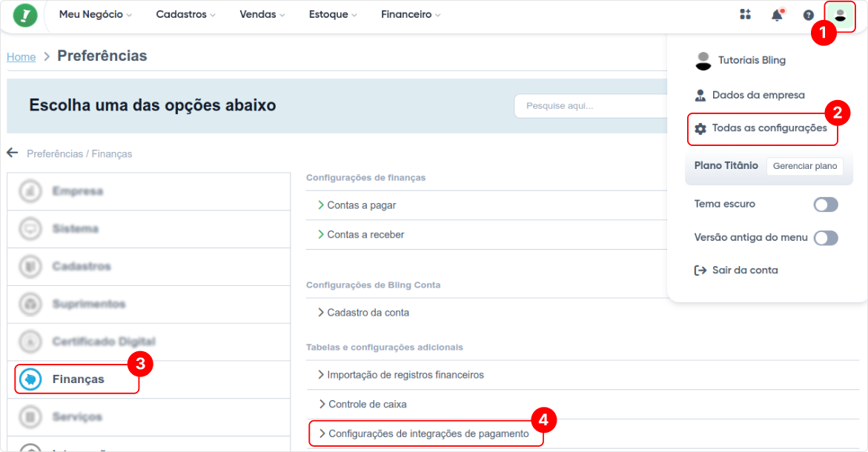This screenshot has width=868, height=452.
Task: Toggle the Tema escuro switch
Action: (x=825, y=205)
